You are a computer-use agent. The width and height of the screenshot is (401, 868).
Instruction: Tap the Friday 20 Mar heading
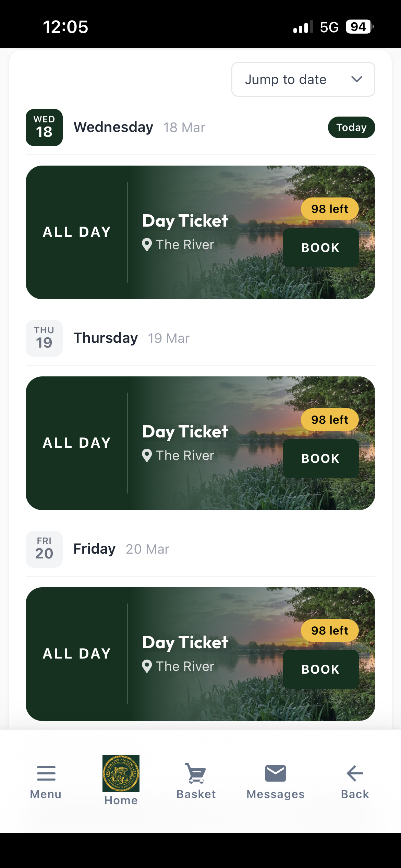(x=121, y=549)
